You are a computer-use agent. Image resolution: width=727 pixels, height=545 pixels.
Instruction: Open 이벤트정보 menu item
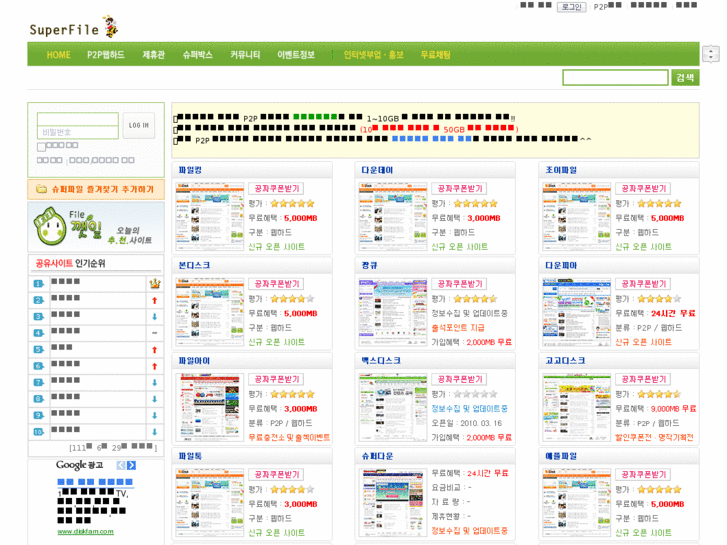296,55
